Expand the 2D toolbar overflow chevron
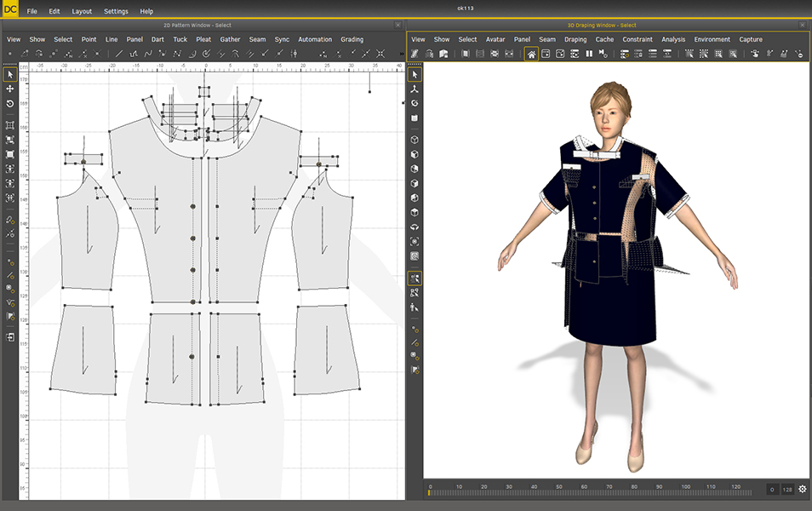 pyautogui.click(x=401, y=54)
